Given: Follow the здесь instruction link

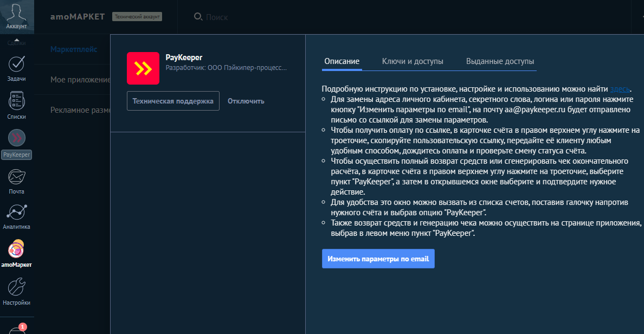Looking at the screenshot, I should (x=620, y=89).
